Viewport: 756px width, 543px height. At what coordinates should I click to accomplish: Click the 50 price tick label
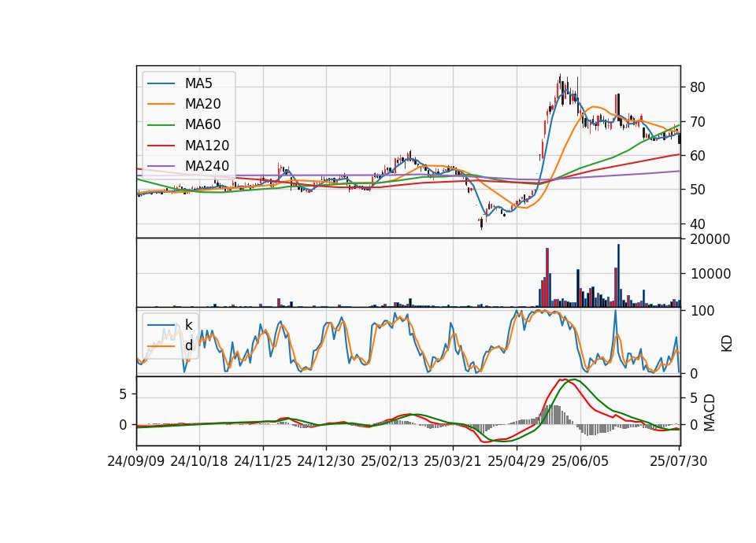(698, 190)
